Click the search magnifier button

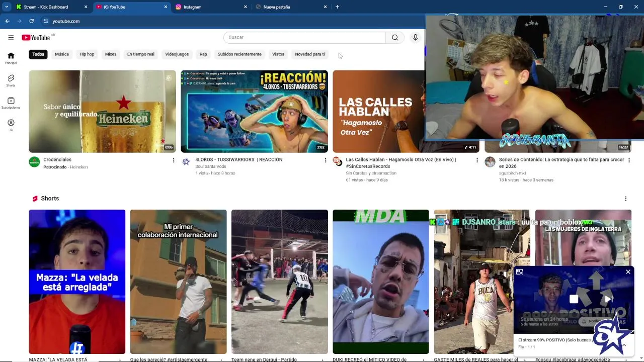395,37
